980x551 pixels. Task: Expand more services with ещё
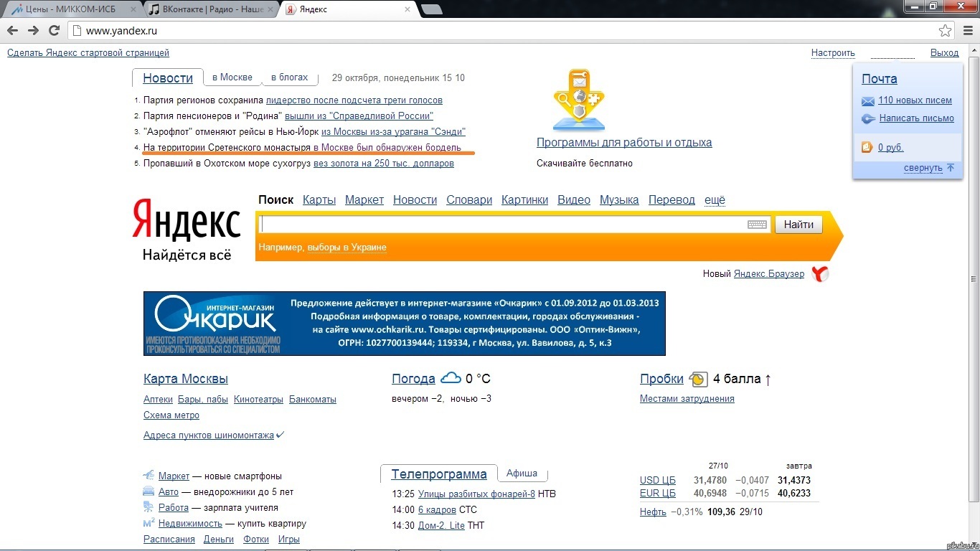coord(715,200)
